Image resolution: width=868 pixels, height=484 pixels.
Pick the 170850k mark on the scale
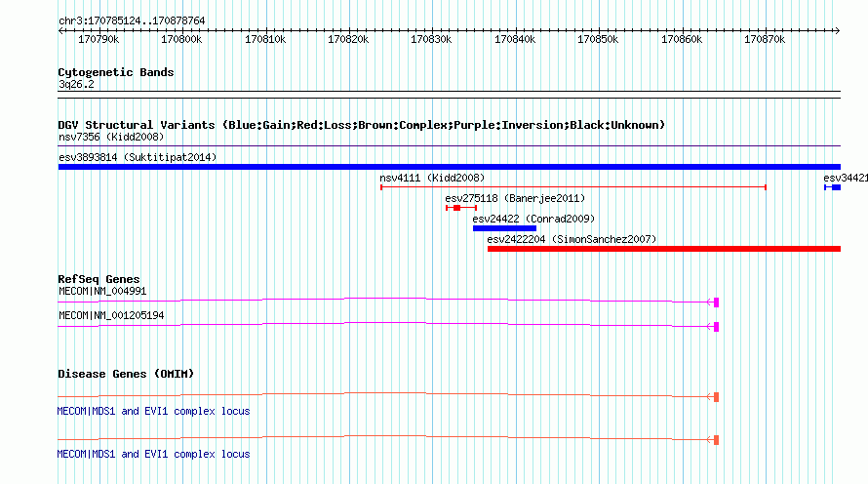598,39
